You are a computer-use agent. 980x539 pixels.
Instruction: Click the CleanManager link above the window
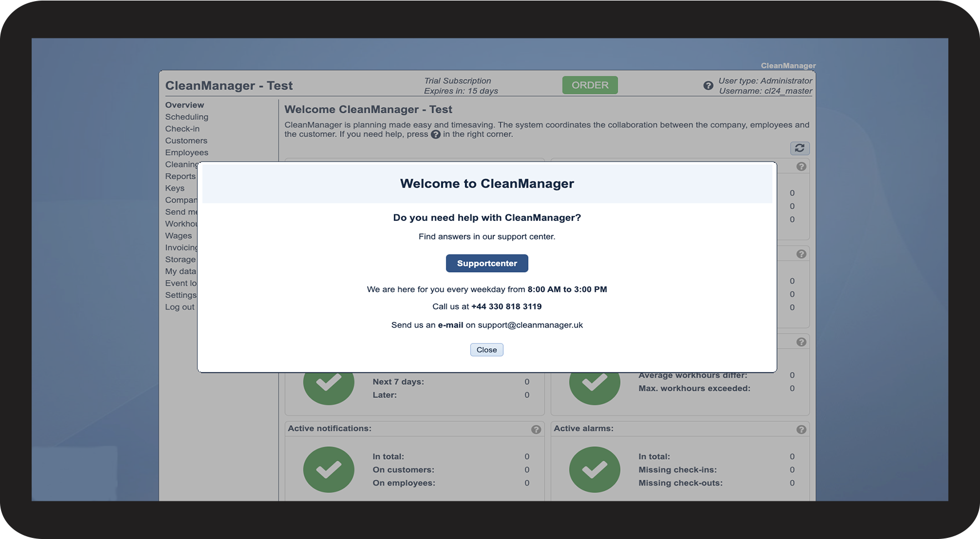point(788,66)
